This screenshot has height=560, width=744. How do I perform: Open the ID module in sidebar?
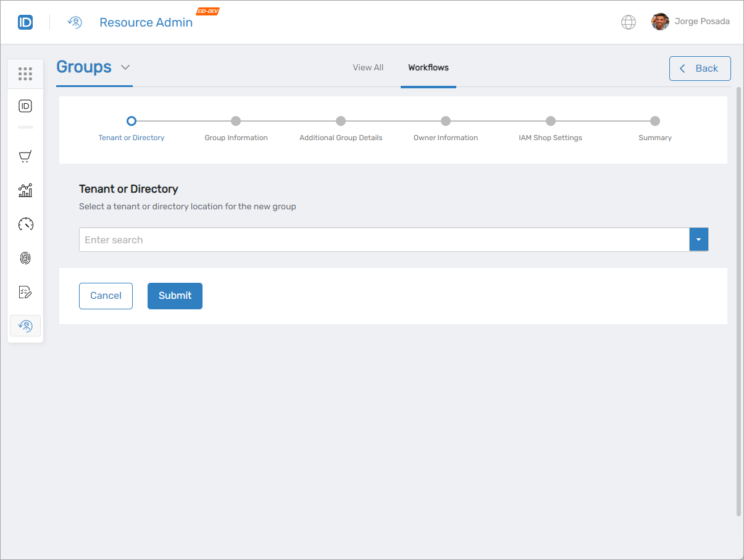tap(25, 106)
